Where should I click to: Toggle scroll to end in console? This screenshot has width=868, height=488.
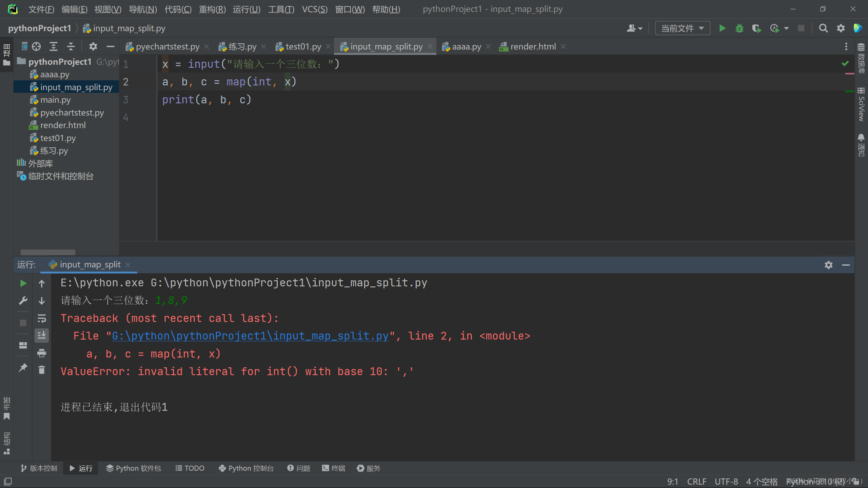click(x=42, y=335)
